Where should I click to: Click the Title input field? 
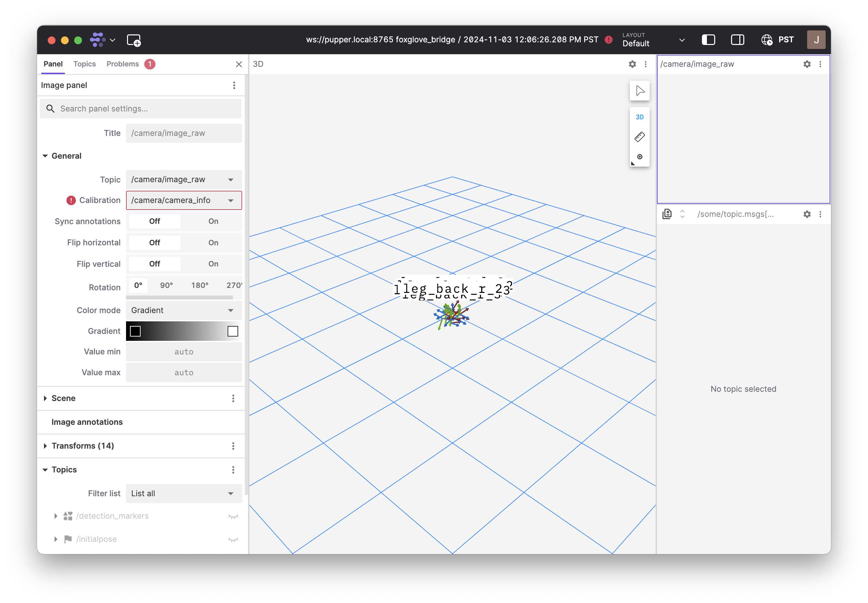pos(184,133)
